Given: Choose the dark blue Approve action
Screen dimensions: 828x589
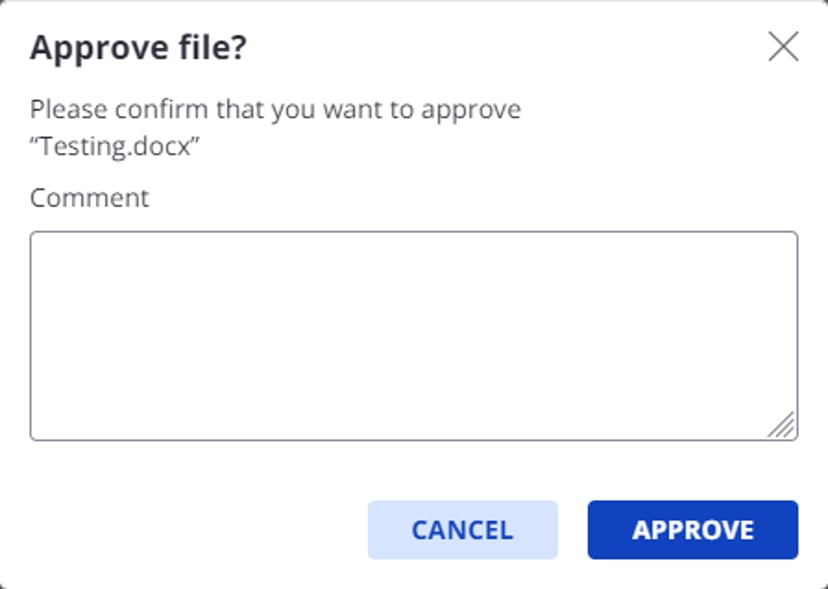Looking at the screenshot, I should [693, 530].
